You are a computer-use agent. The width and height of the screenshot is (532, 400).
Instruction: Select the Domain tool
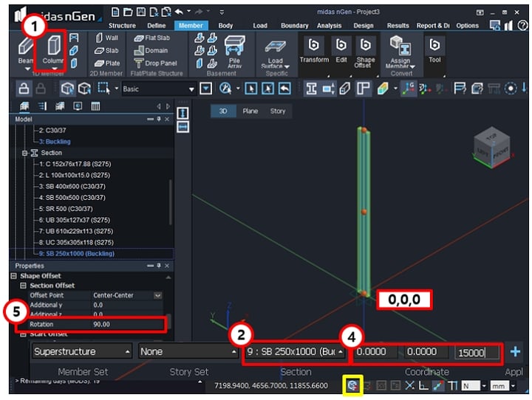coord(151,50)
